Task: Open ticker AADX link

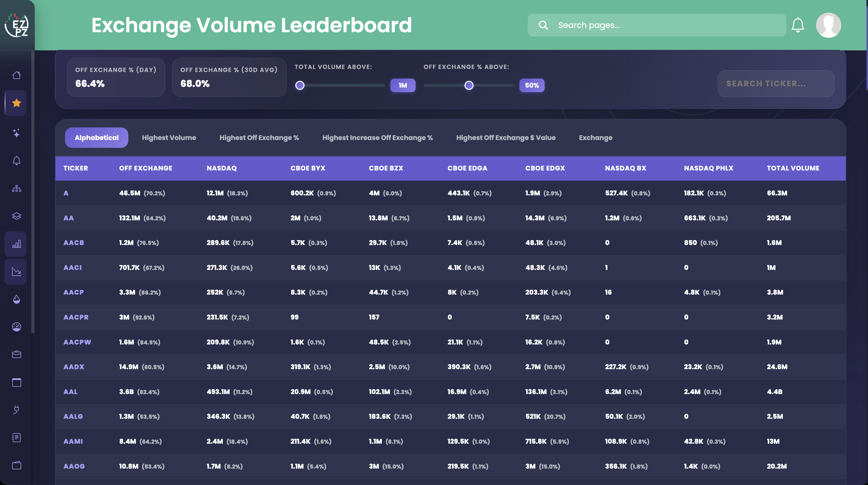Action: [74, 367]
